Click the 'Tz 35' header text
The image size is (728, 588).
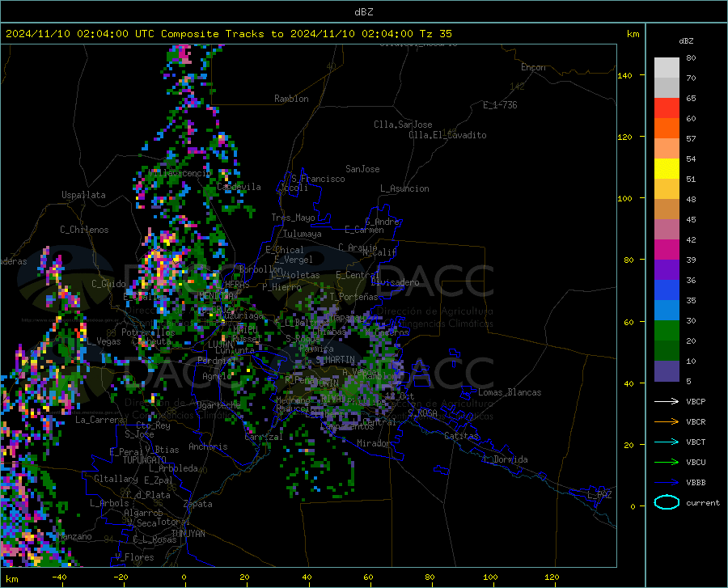click(x=435, y=34)
